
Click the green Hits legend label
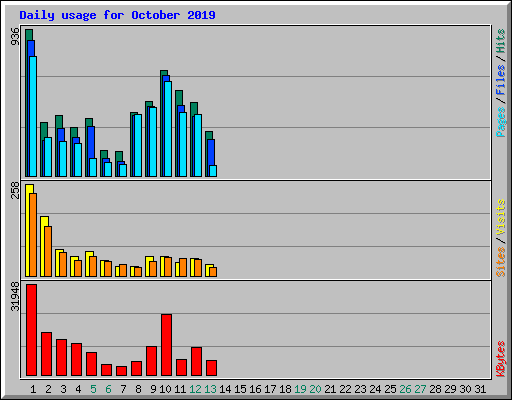click(501, 41)
